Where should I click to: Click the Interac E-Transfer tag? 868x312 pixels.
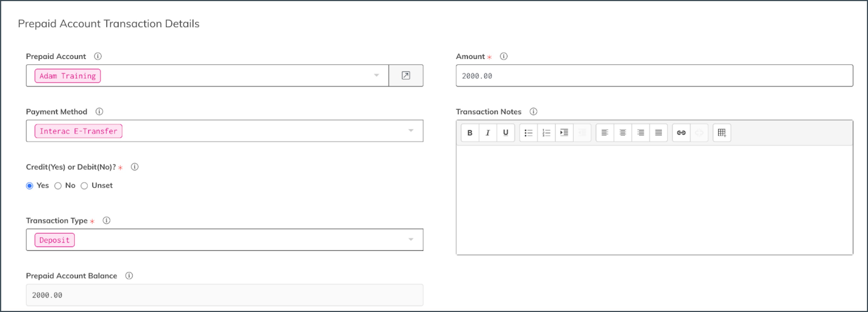coord(78,131)
